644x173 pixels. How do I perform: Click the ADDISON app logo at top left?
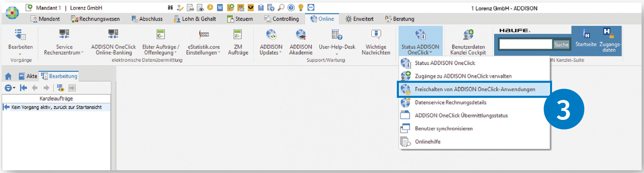click(x=12, y=13)
